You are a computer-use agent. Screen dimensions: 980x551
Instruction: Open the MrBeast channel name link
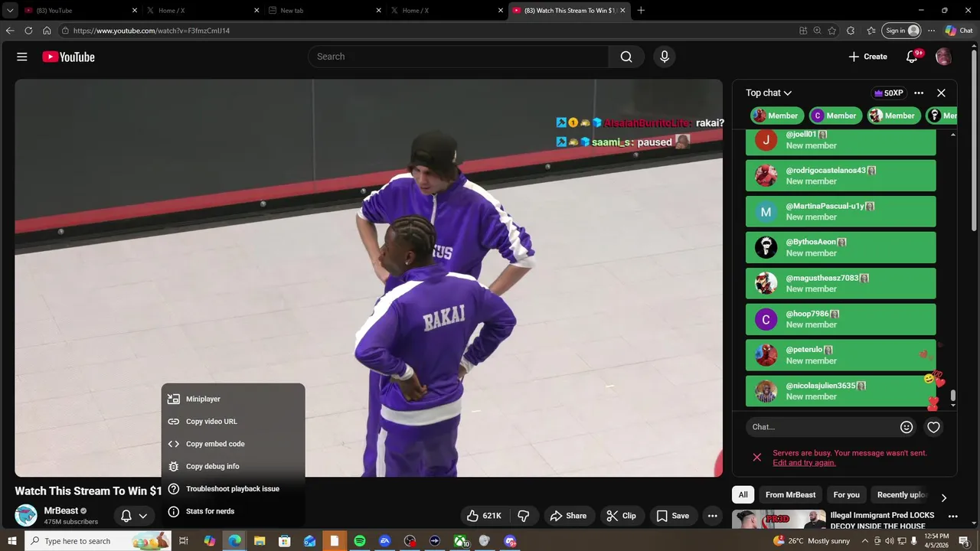(61, 510)
